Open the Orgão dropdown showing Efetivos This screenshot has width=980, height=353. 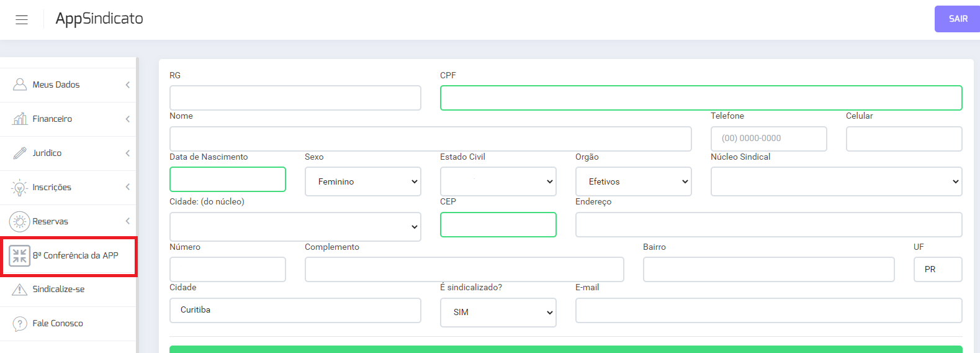(x=633, y=181)
